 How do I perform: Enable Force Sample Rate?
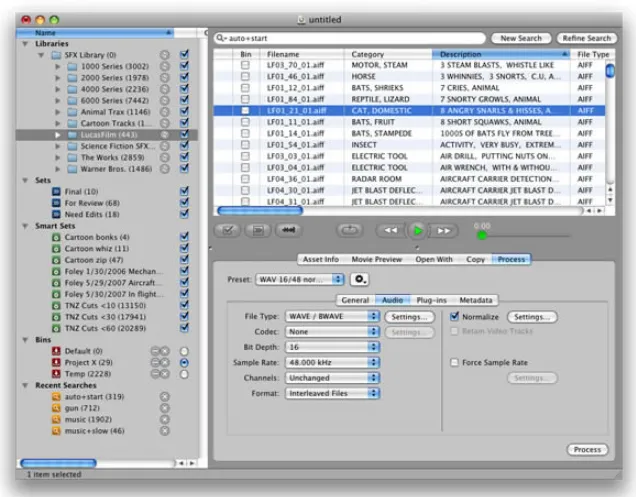point(454,362)
